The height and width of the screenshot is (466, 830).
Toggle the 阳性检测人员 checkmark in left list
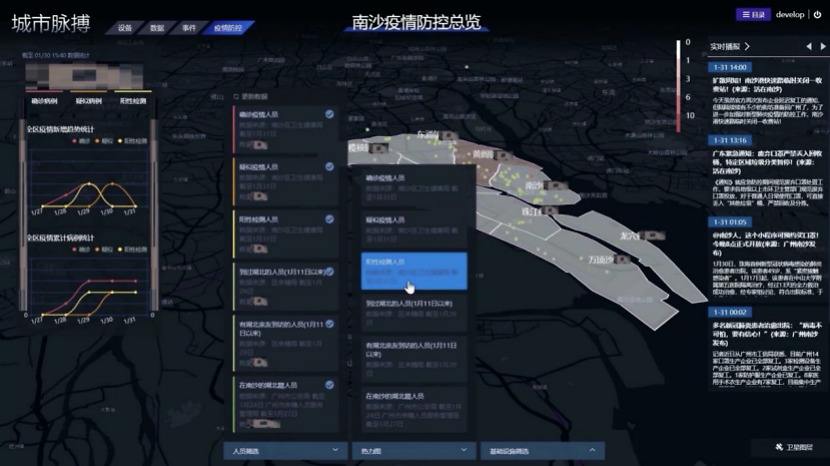[330, 218]
